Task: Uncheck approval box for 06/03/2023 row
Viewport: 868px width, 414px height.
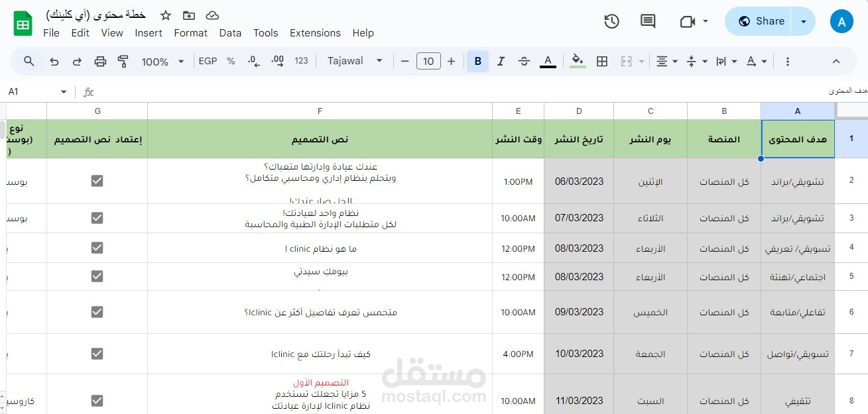Action: 97,181
